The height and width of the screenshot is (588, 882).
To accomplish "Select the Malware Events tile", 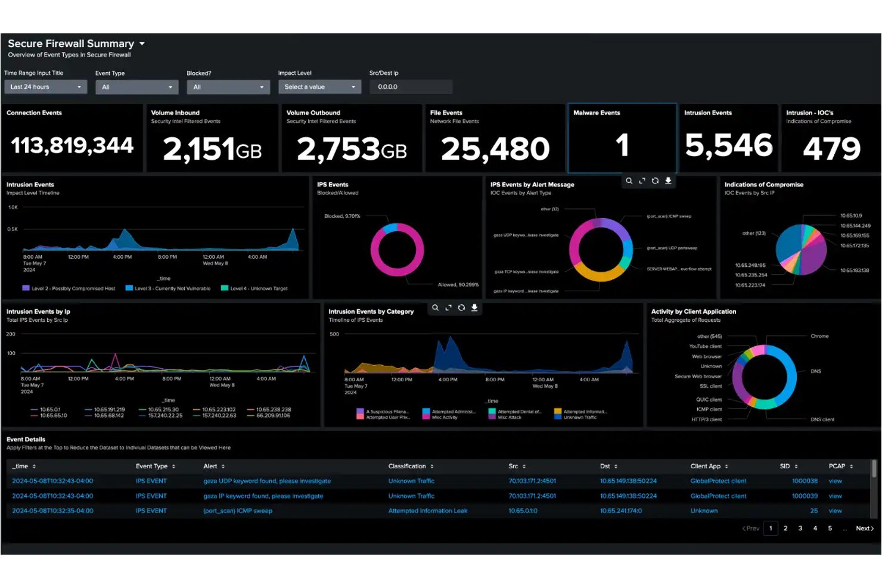I will (x=622, y=138).
